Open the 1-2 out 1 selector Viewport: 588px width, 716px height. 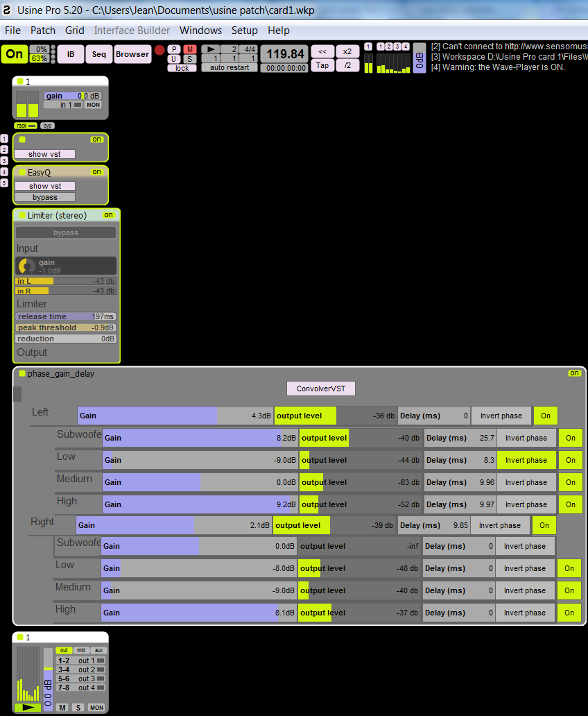[x=81, y=660]
